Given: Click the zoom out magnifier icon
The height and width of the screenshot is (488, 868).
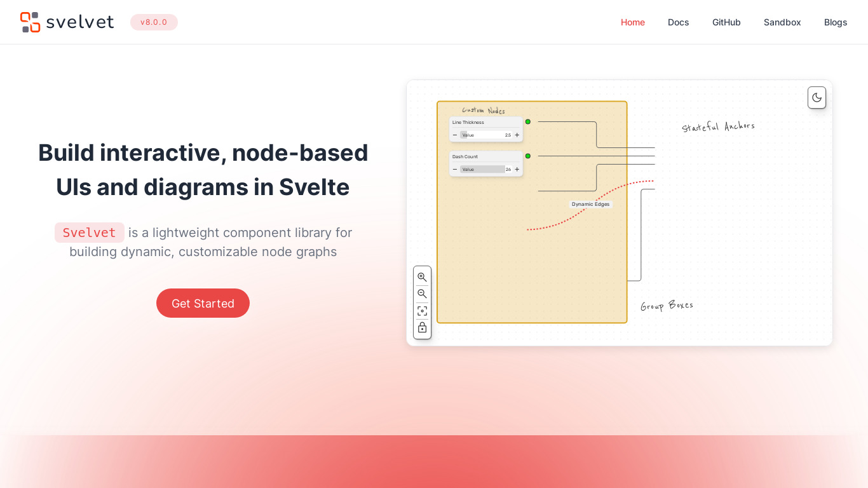Looking at the screenshot, I should click(x=422, y=294).
